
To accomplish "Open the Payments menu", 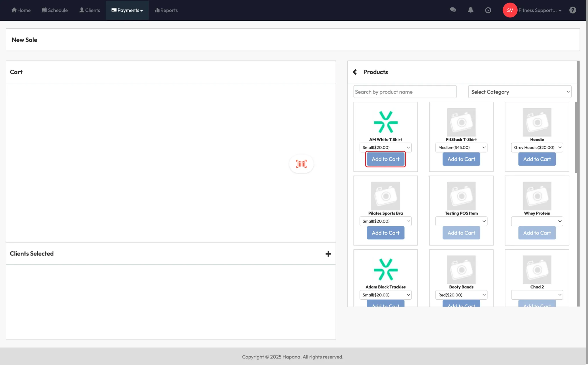I will tap(127, 10).
